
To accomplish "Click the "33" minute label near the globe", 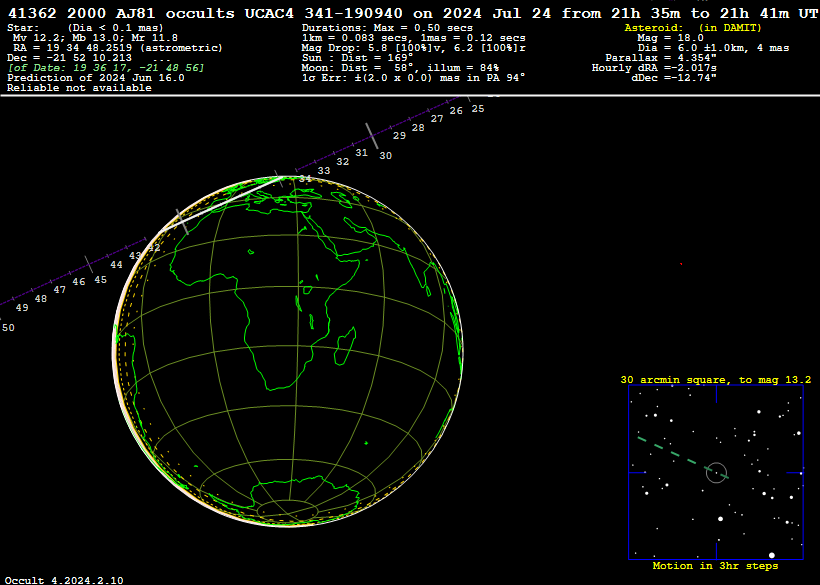I will [x=324, y=170].
